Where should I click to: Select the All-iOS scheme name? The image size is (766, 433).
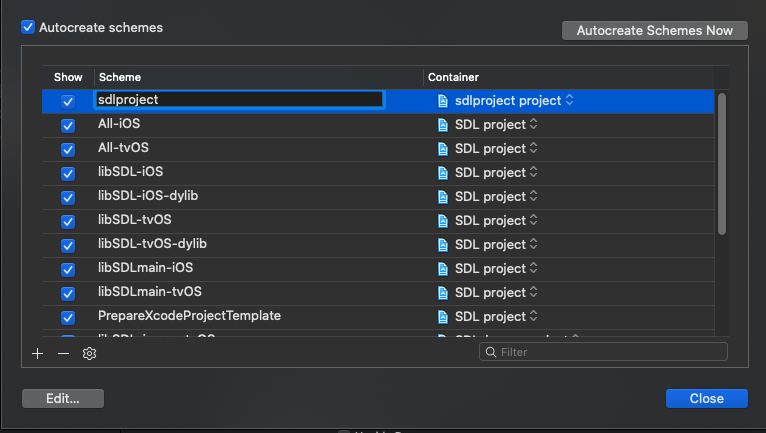click(x=119, y=124)
